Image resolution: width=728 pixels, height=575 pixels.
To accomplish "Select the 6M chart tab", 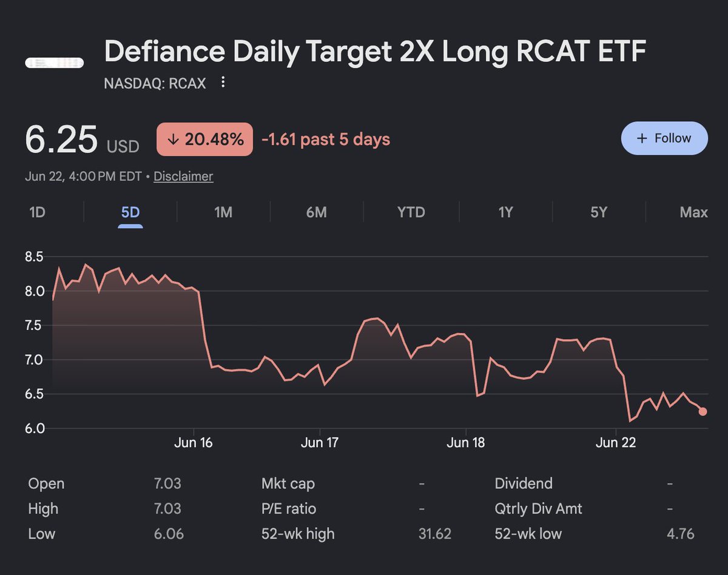I will (x=317, y=212).
